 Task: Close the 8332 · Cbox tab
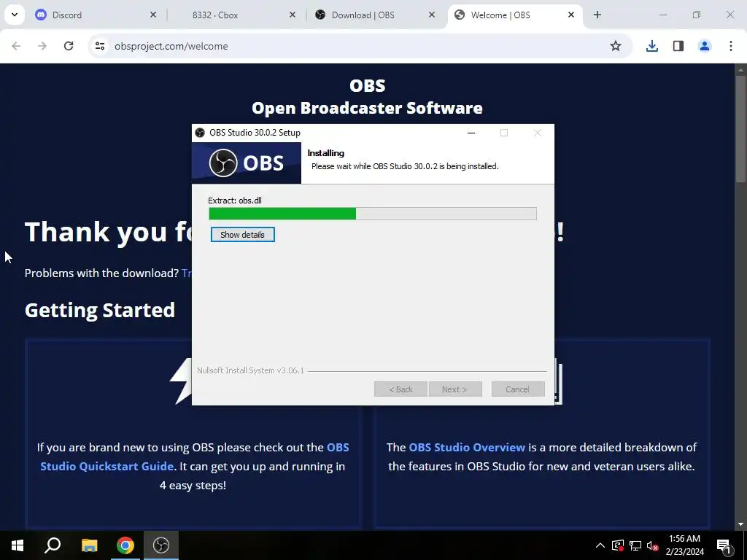(293, 15)
